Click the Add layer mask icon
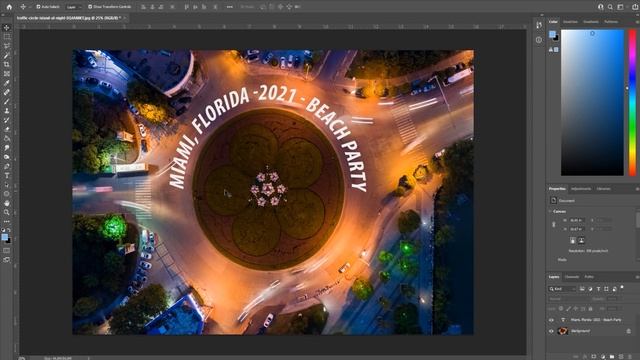 point(593,357)
